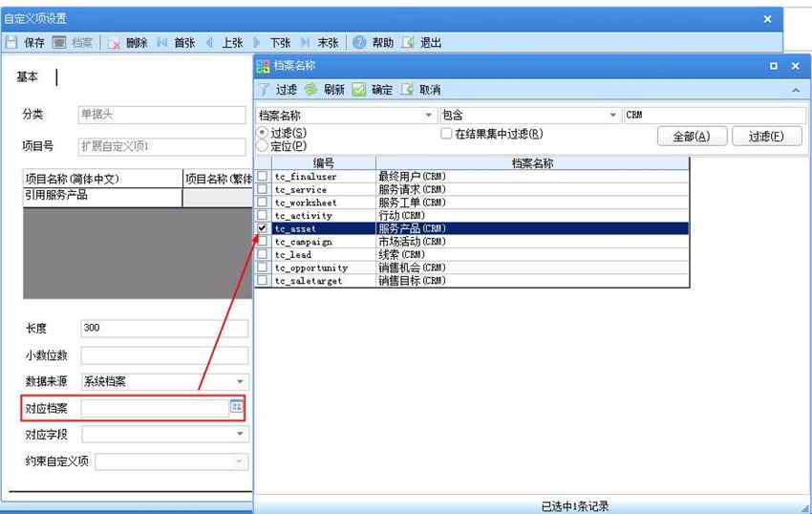Enable 在结果集中过滤(R) checkbox
The height and width of the screenshot is (514, 812).
(446, 134)
